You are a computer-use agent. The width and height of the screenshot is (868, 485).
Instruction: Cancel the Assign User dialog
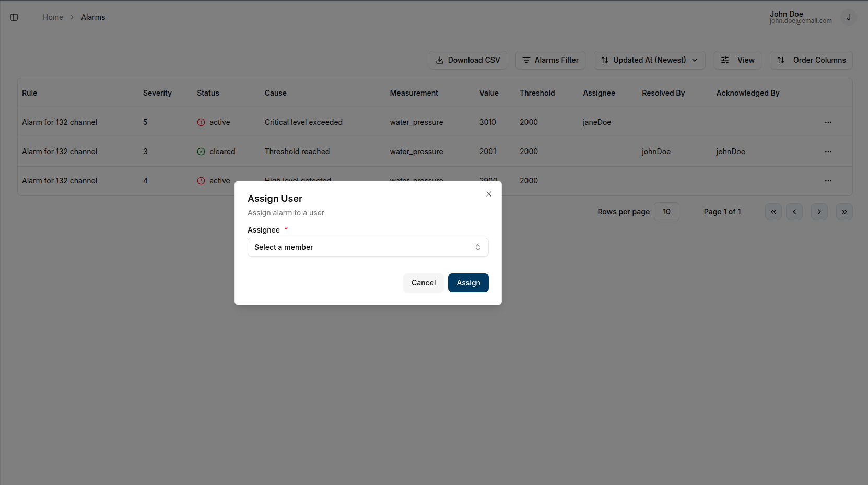click(423, 282)
